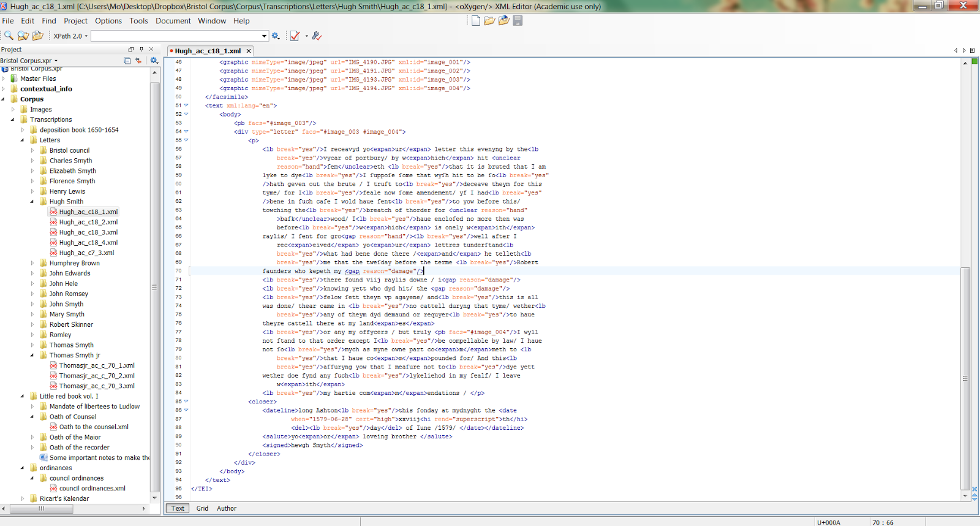Click the Open file folder icon

coord(489,21)
